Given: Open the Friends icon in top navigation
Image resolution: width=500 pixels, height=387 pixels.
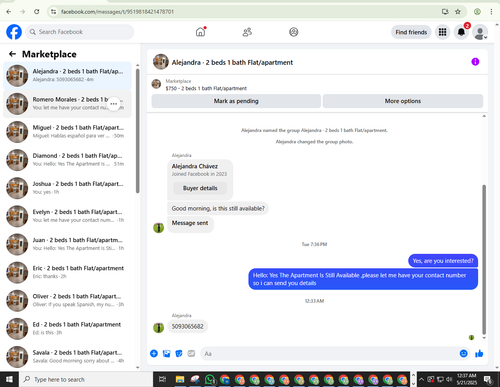Looking at the screenshot, I should click(x=247, y=32).
